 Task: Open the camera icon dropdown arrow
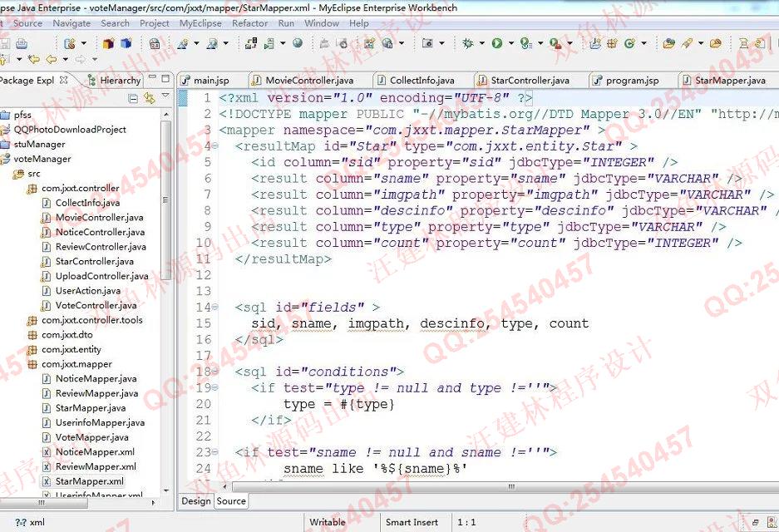coord(441,44)
